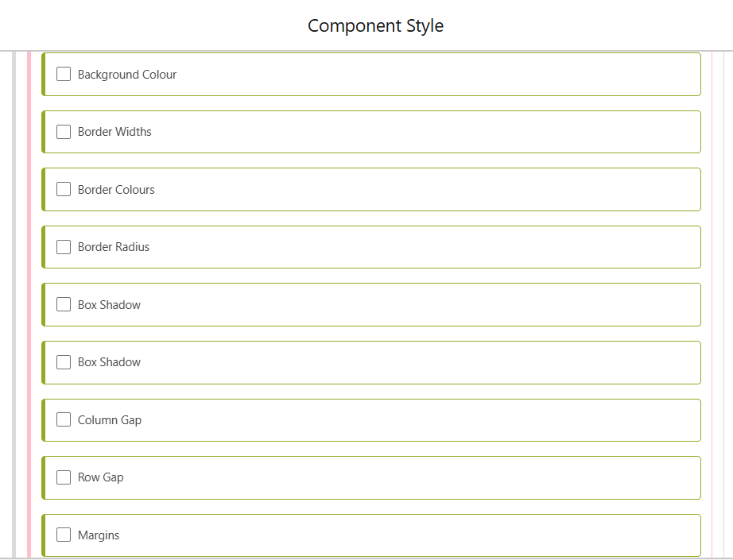Click the Border Radius label text

114,247
